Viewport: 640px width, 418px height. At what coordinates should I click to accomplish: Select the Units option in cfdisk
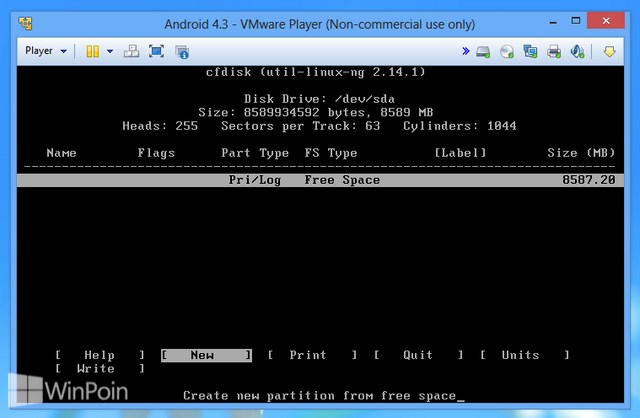(524, 355)
